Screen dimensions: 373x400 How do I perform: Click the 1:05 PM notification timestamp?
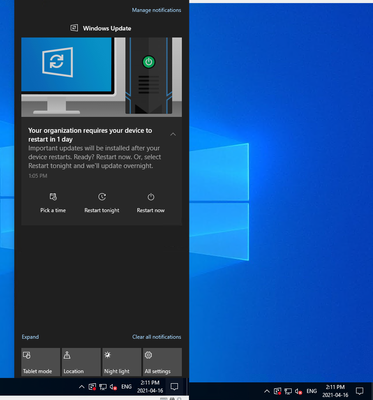pos(38,176)
